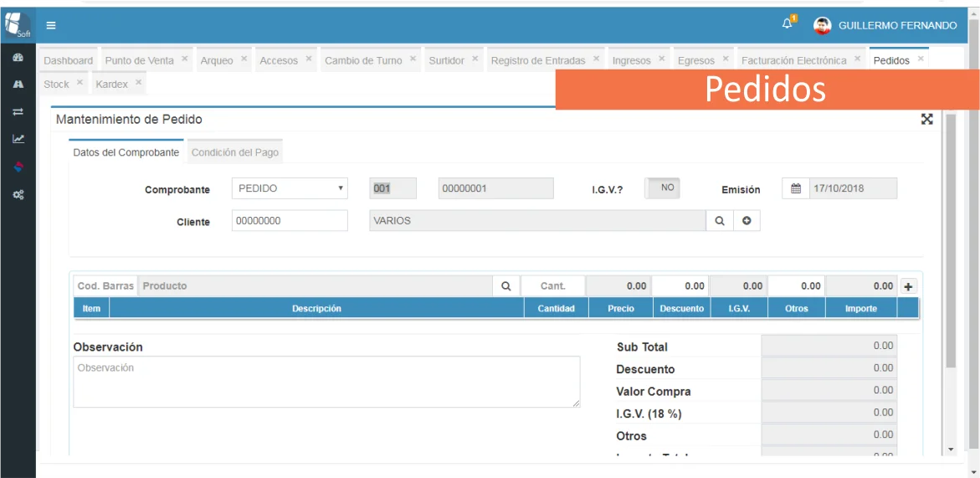Search for a client with magnifier icon
980x478 pixels.
tap(719, 221)
